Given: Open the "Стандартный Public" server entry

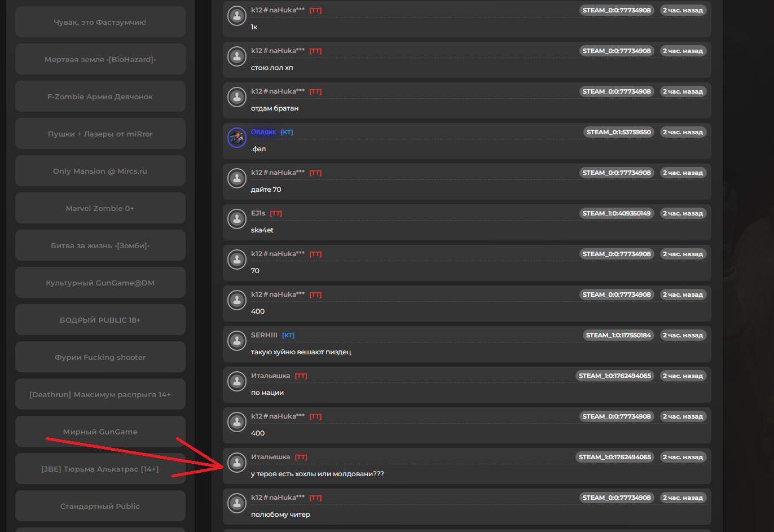Looking at the screenshot, I should (x=100, y=506).
